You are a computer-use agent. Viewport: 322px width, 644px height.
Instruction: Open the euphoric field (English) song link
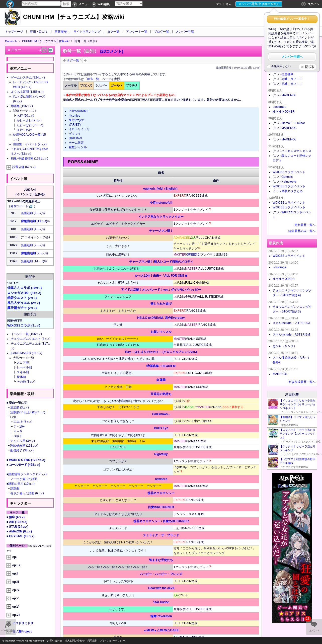[161, 189]
